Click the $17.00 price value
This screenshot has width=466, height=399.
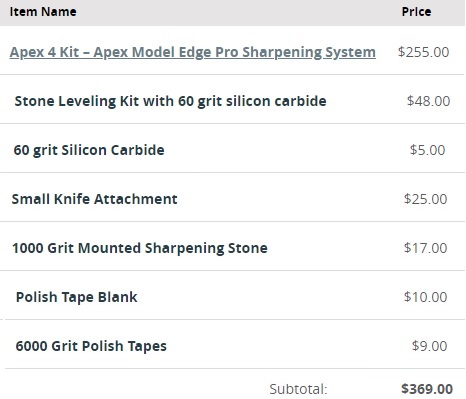click(x=426, y=248)
